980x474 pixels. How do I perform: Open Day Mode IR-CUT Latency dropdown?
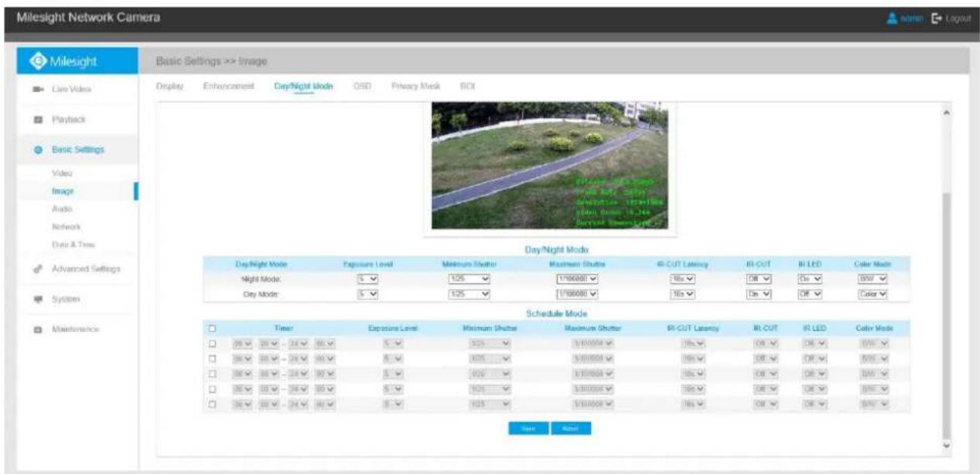tap(684, 293)
